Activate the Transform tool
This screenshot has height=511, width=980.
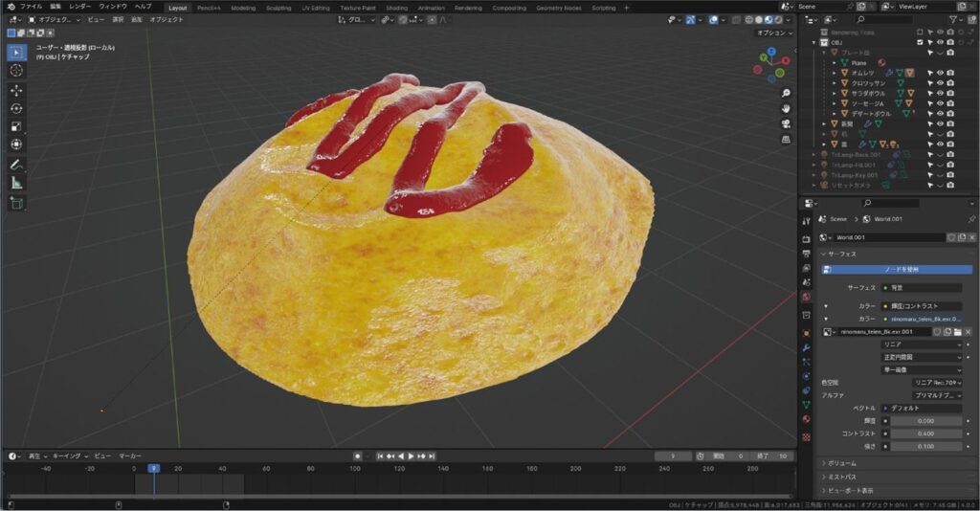(x=17, y=144)
